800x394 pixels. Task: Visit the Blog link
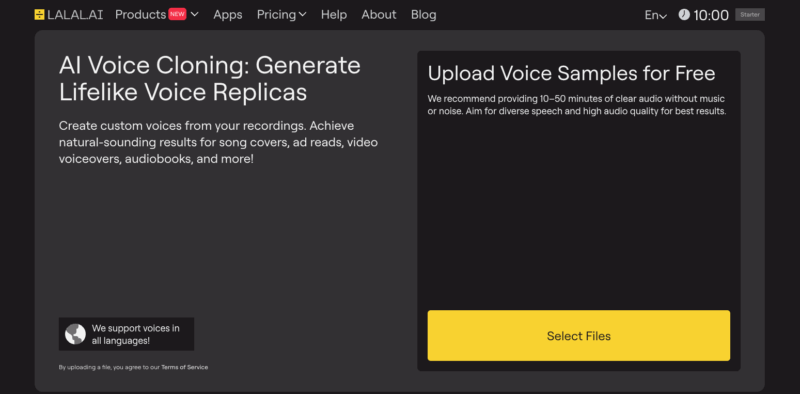pos(423,15)
